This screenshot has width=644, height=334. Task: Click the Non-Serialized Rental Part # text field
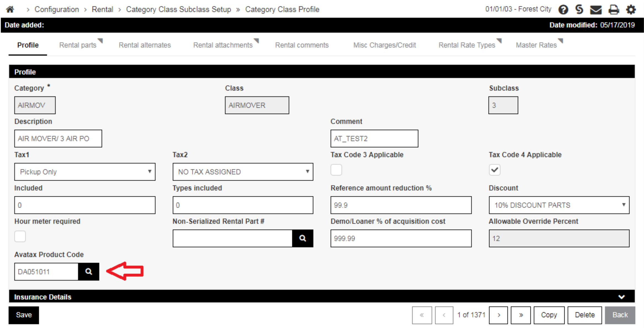232,238
